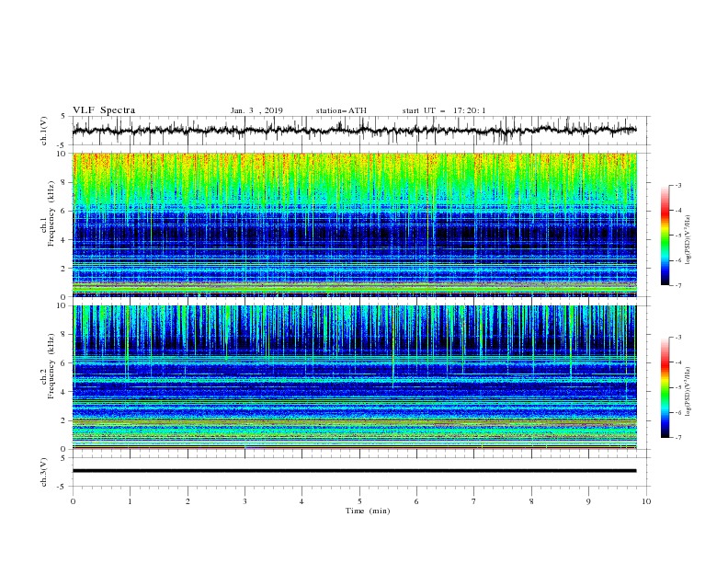The width and height of the screenshot is (728, 563).
Task: Click the lower PSD color bar
Action: pos(665,387)
